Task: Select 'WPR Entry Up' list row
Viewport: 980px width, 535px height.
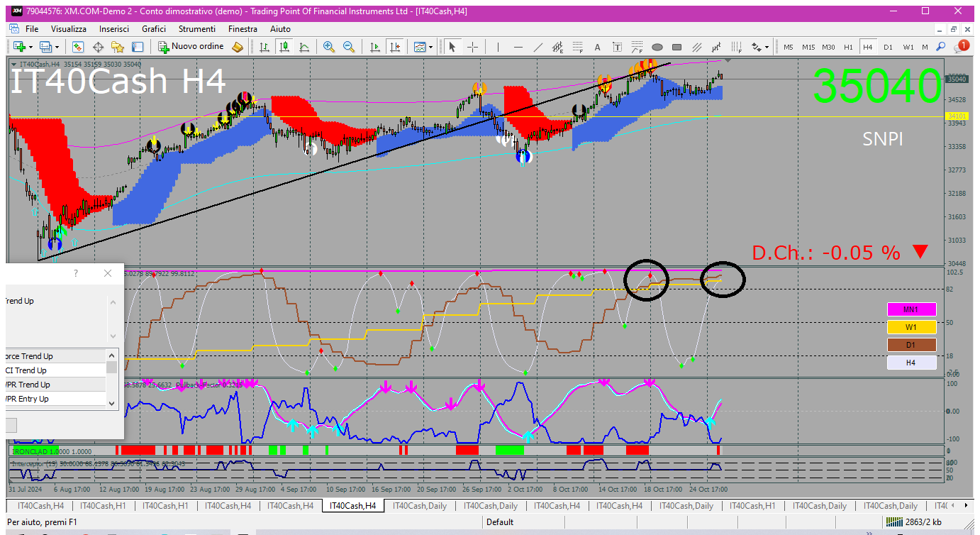Action: click(55, 399)
